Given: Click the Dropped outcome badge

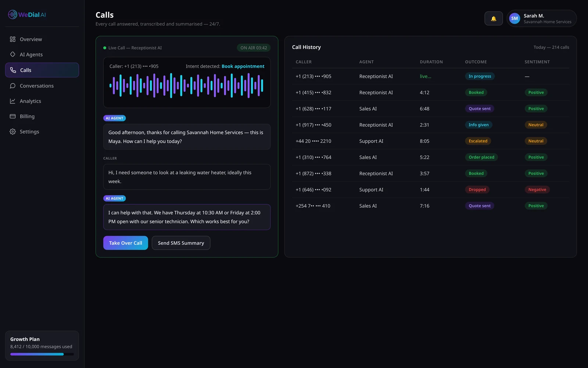Looking at the screenshot, I should pos(477,190).
